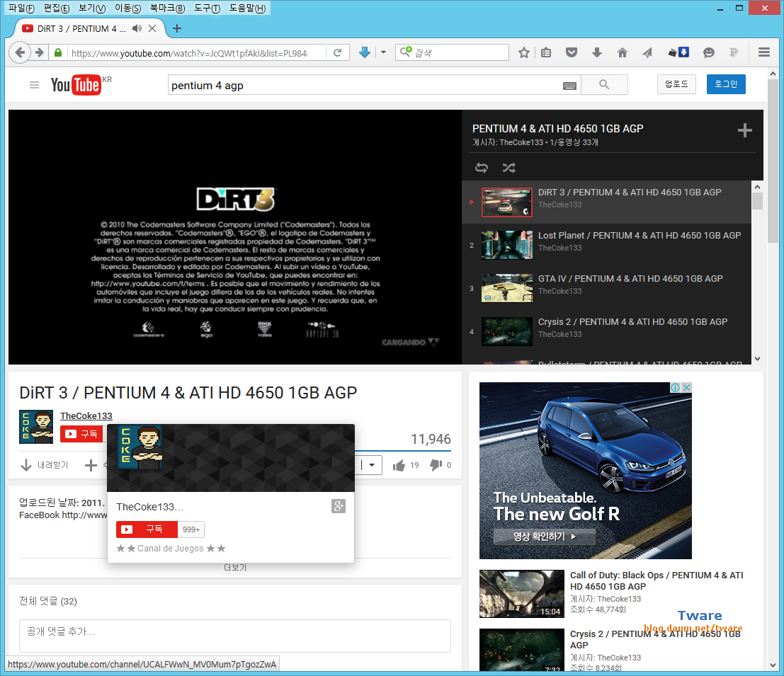Viewport: 784px width, 676px height.
Task: Close the DiRT 3 tab
Action: tap(152, 28)
